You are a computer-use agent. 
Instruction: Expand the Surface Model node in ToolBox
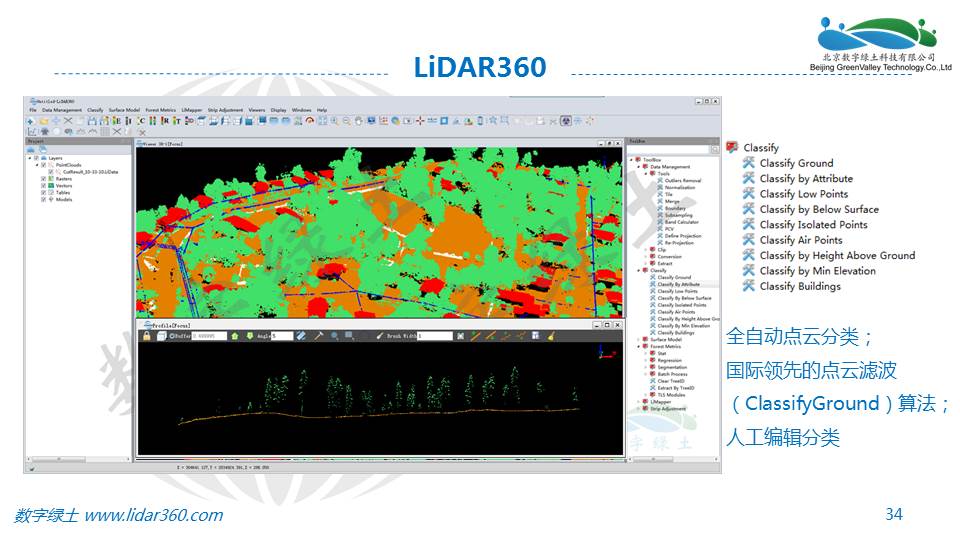pyautogui.click(x=639, y=339)
